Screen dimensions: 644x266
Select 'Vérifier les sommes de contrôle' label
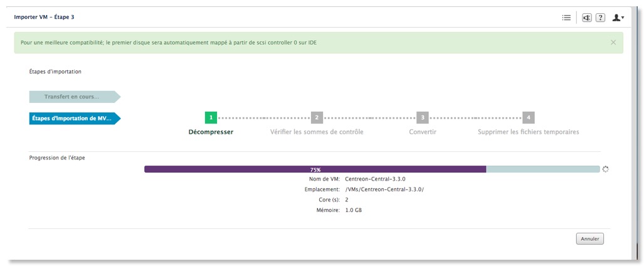[317, 132]
